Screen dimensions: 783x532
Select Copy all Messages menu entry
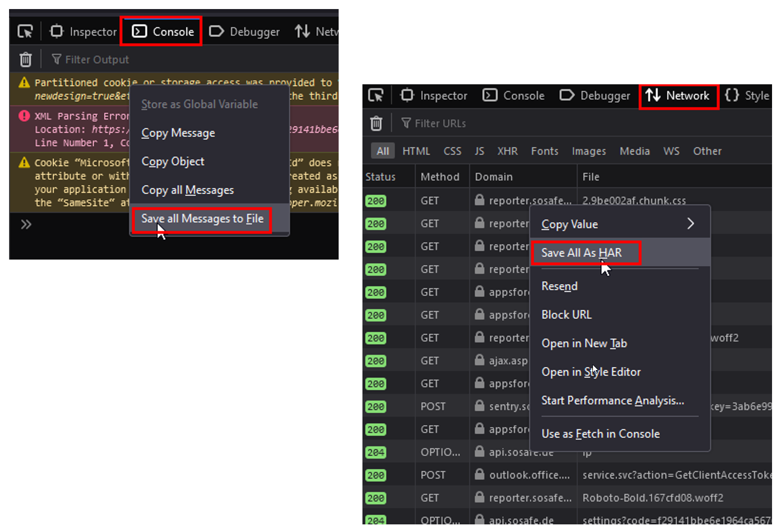click(188, 191)
